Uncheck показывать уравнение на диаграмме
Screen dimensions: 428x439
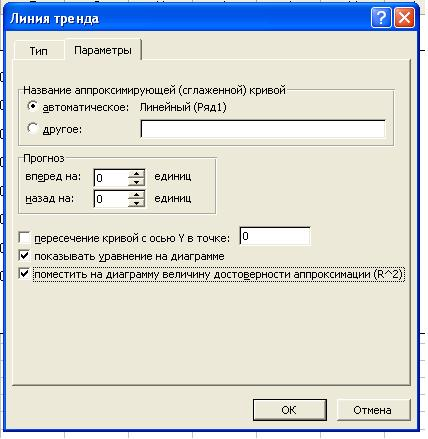coord(24,256)
